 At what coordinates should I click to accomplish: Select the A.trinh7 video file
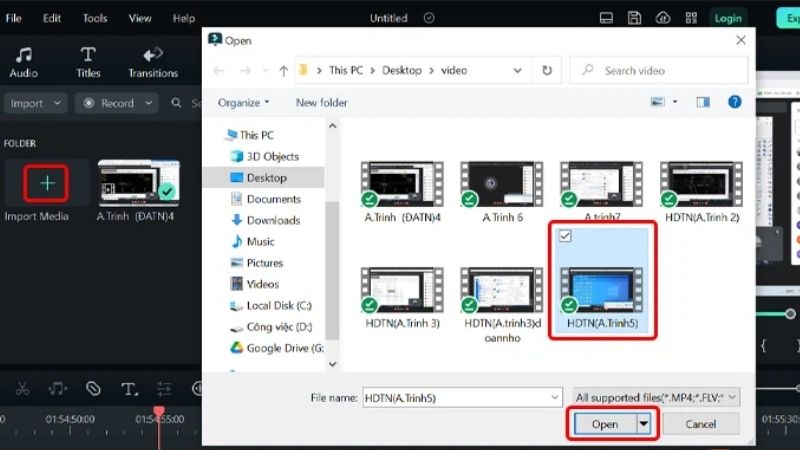click(x=602, y=191)
